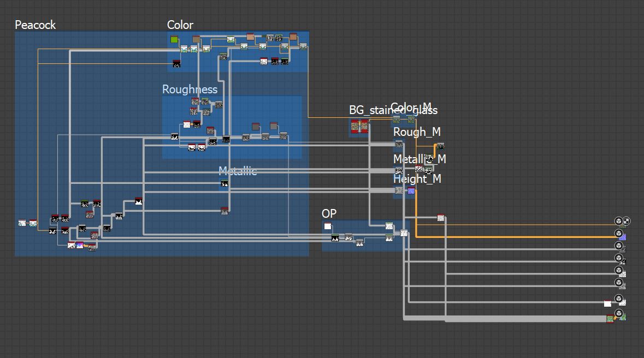
Task: Click the Metallic_M frame title
Action: coord(420,159)
